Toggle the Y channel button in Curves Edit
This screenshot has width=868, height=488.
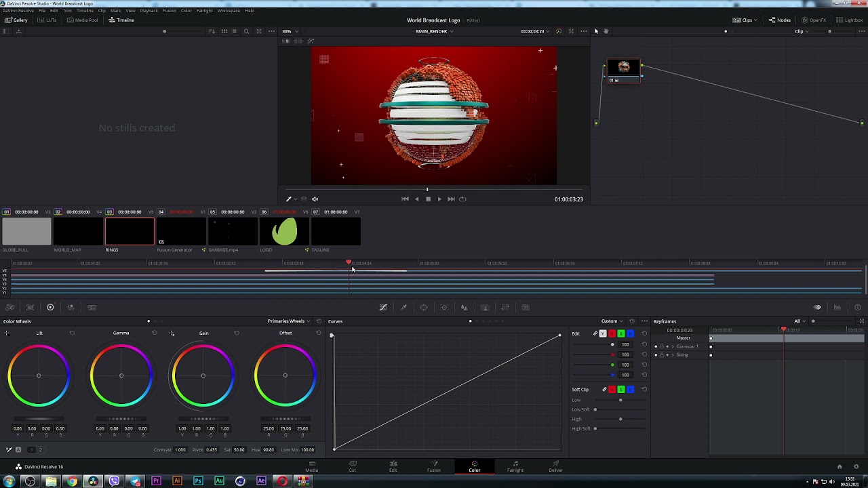pyautogui.click(x=603, y=333)
